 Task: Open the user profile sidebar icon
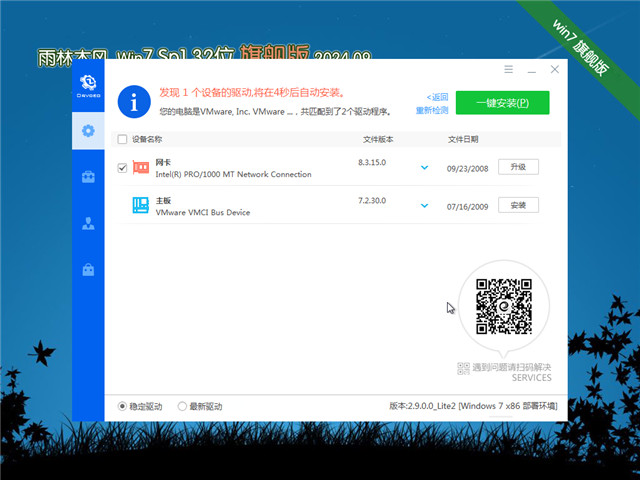(x=88, y=223)
